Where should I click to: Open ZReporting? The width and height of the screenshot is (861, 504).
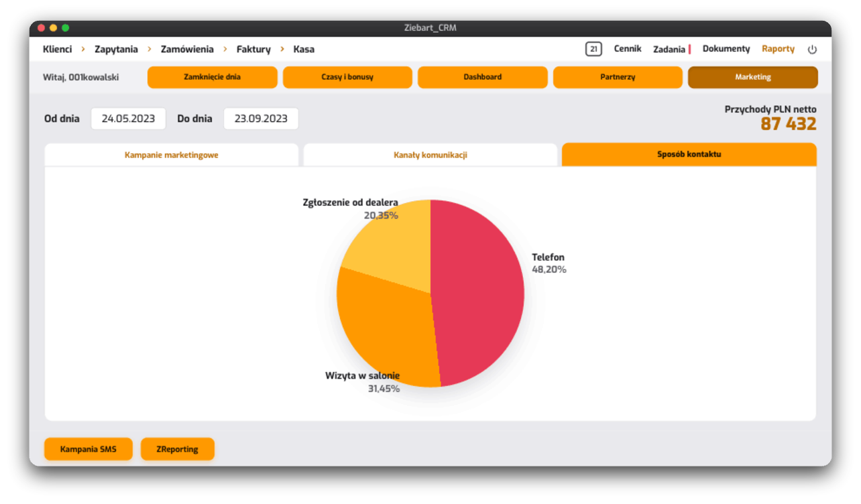click(178, 449)
